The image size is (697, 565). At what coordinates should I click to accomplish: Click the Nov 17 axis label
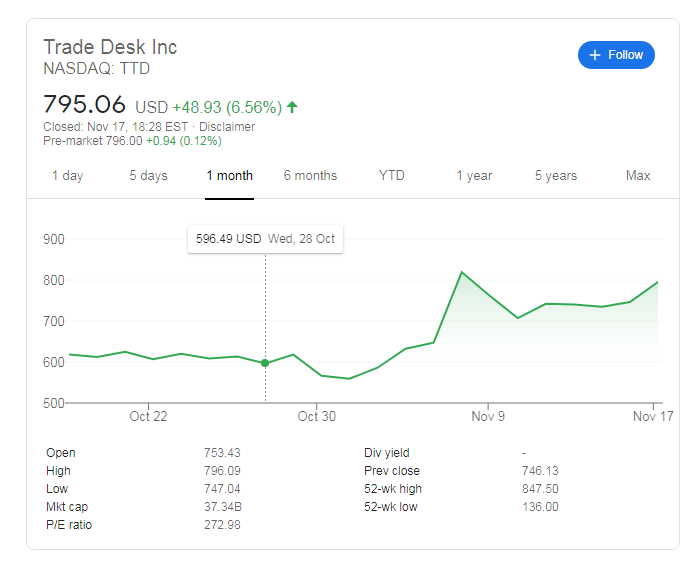(653, 417)
